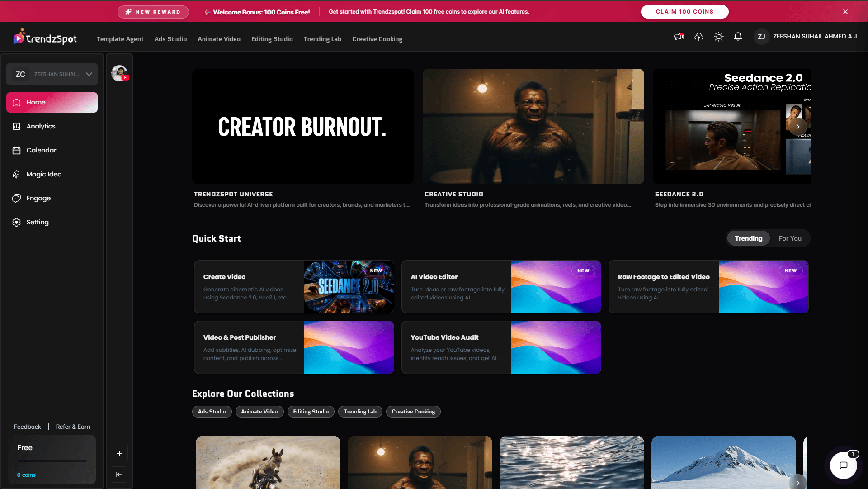Open Ads Studio in top navigation

click(x=170, y=39)
